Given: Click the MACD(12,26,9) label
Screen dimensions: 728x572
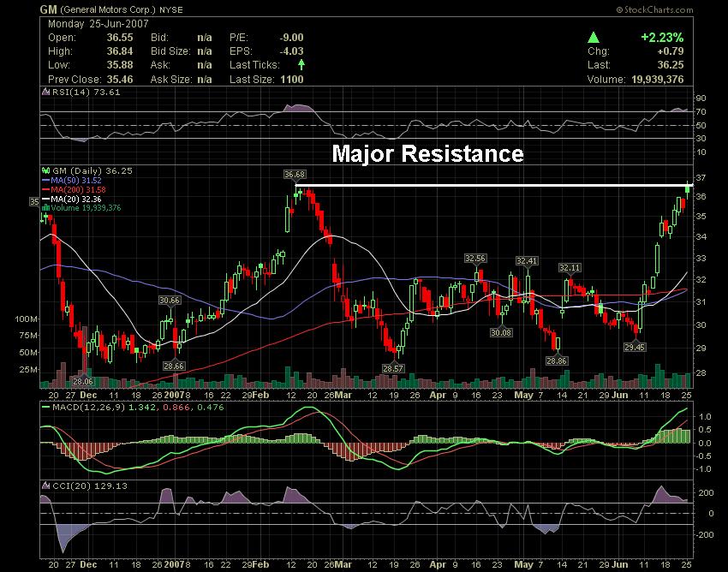Looking at the screenshot, I should click(x=89, y=408).
